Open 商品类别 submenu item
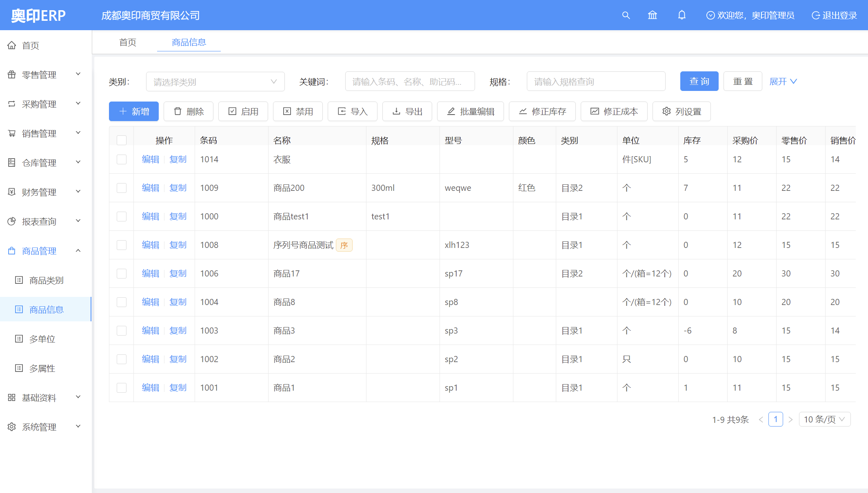 pyautogui.click(x=46, y=280)
